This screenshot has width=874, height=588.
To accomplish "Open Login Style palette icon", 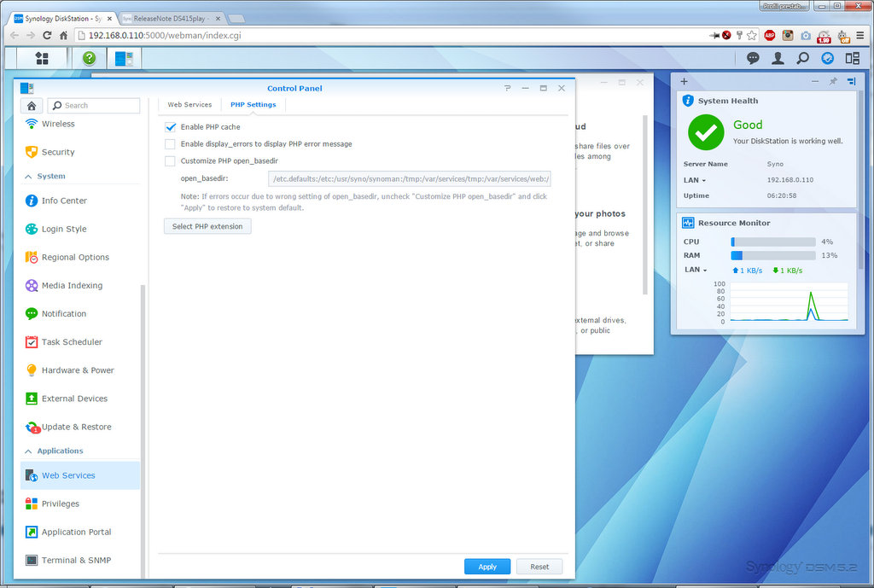I will click(32, 229).
